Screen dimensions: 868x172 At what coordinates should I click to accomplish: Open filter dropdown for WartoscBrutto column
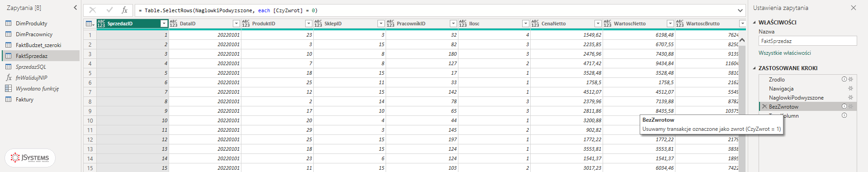[x=742, y=24]
